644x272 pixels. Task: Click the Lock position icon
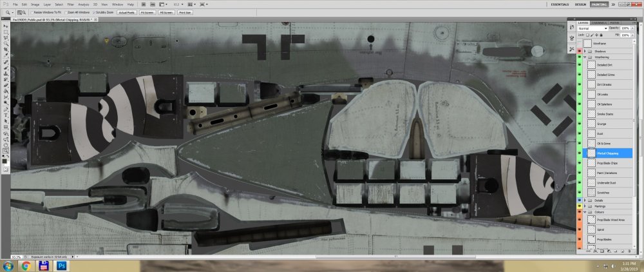point(597,35)
